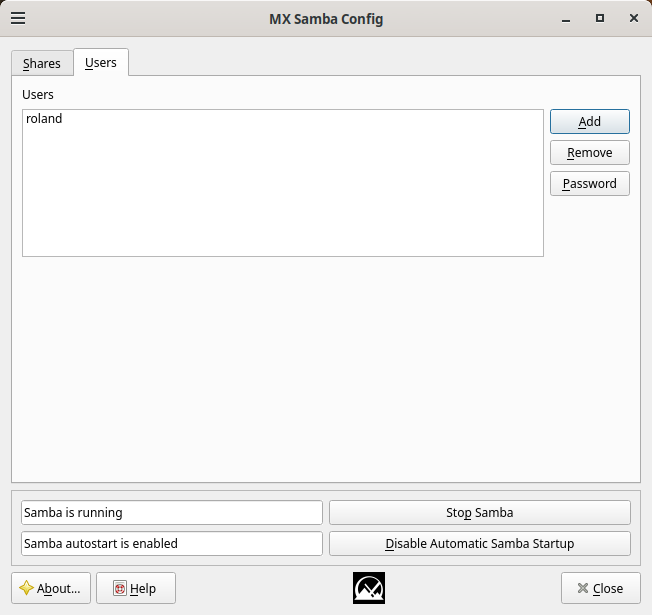Click the MX Linux logo
This screenshot has height=615, width=652.
[x=369, y=588]
